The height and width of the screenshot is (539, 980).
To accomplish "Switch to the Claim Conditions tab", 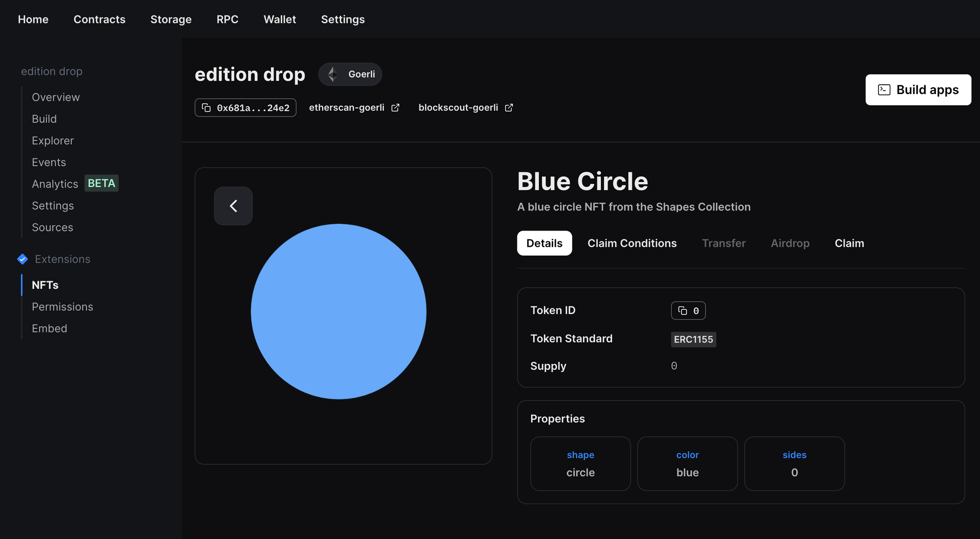I will [x=632, y=243].
